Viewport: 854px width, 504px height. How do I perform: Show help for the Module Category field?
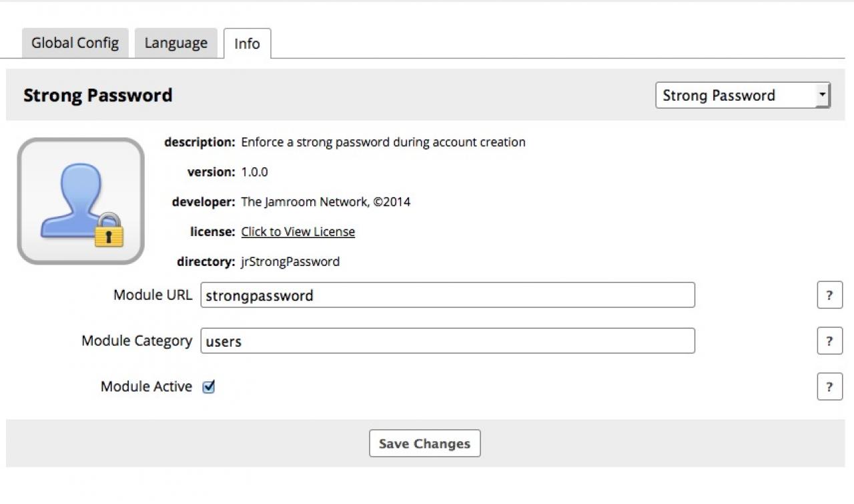click(x=829, y=341)
